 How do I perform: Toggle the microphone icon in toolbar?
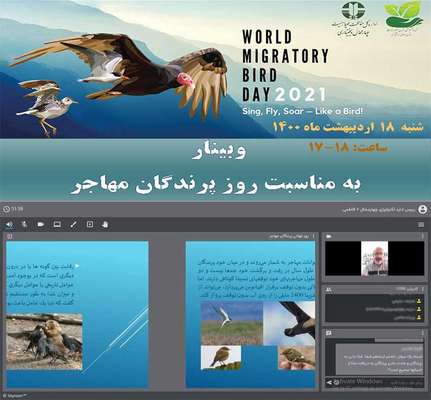click(x=24, y=224)
